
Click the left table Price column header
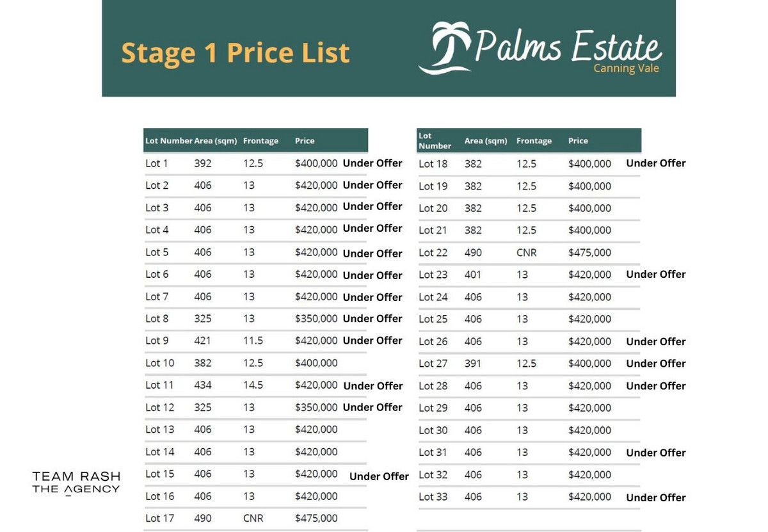305,141
